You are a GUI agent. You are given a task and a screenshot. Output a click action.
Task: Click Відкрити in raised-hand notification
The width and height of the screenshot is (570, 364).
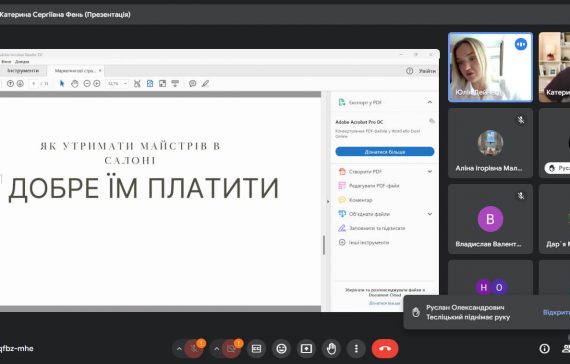[556, 312]
